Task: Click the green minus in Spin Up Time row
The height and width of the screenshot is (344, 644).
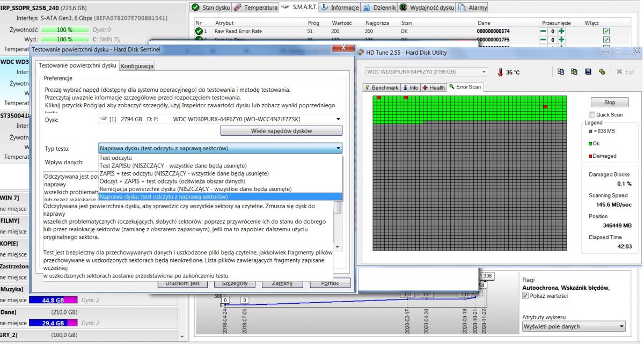Action: (544, 40)
